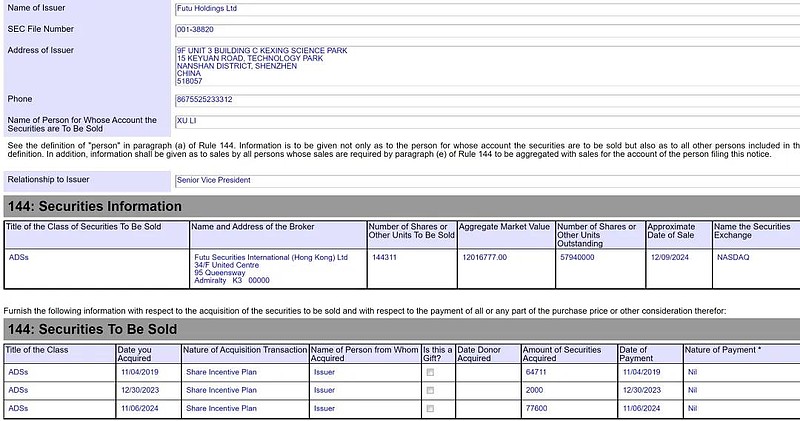Image resolution: width=800 pixels, height=421 pixels.
Task: Select the exchange value 'NASDAQ'
Action: coord(733,257)
